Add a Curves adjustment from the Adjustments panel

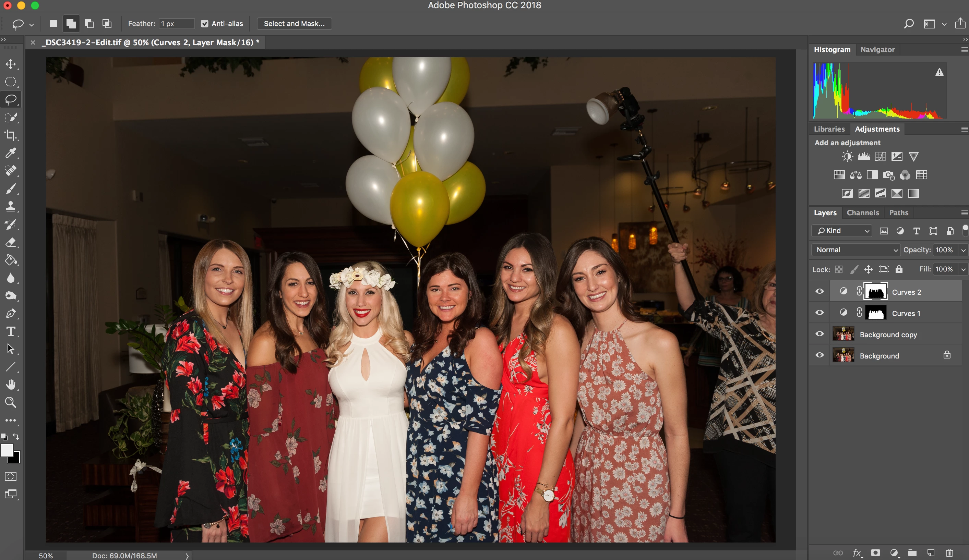coord(880,156)
